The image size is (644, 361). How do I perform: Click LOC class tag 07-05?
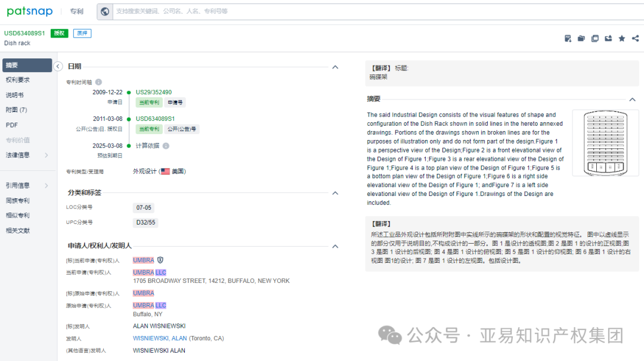point(144,208)
